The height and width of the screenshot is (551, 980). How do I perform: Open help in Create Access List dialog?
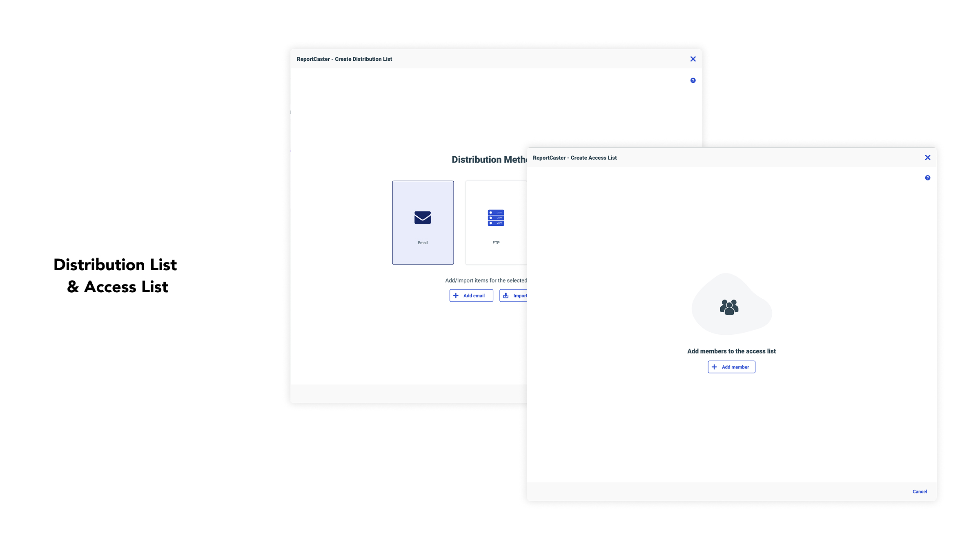click(x=927, y=178)
